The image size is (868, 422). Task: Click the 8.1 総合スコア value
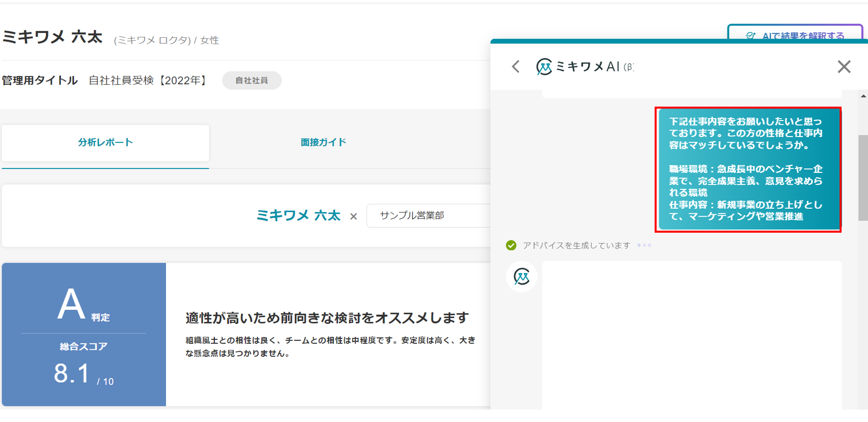72,374
